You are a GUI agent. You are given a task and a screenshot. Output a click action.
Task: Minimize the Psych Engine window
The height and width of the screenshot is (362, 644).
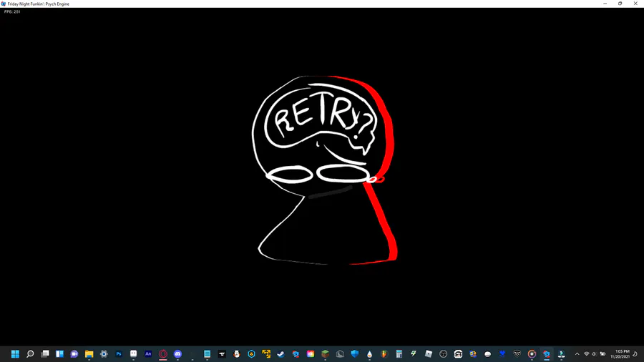605,4
